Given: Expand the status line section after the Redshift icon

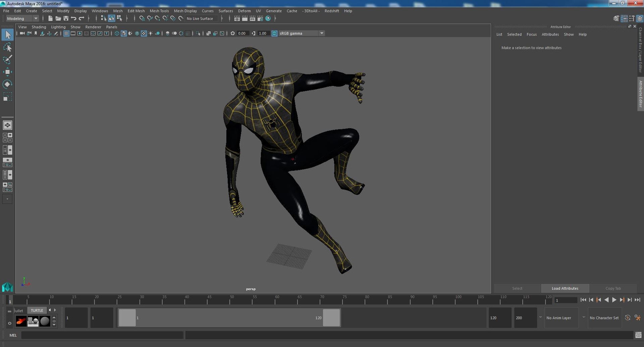Looking at the screenshot, I should pyautogui.click(x=275, y=18).
